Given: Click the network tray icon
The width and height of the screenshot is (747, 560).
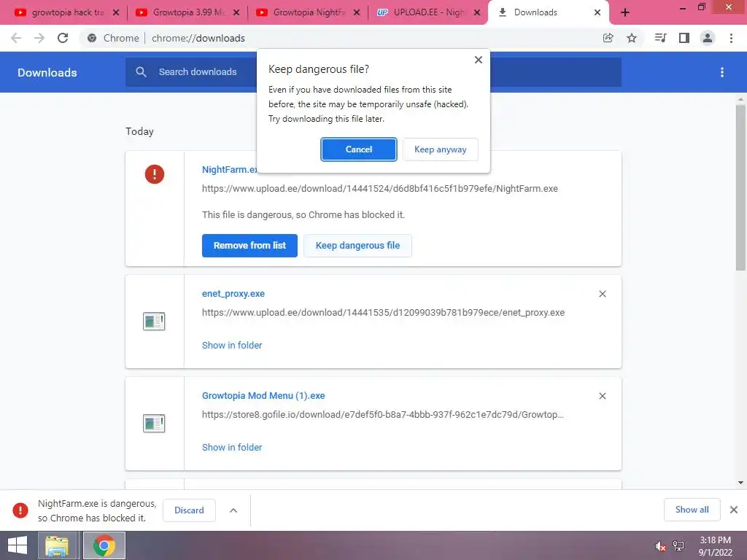Looking at the screenshot, I should [678, 545].
